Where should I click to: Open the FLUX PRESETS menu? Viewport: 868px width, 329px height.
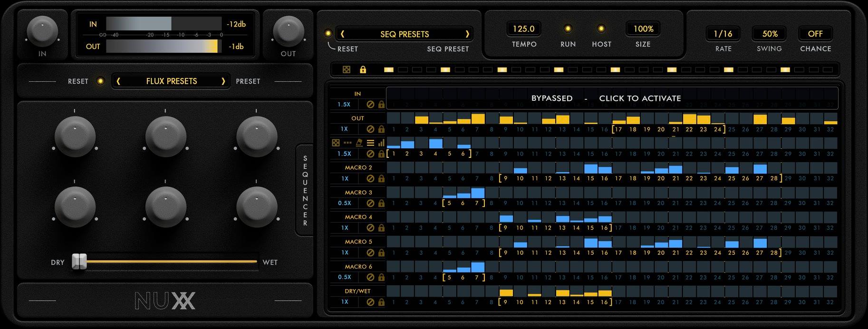click(x=171, y=81)
